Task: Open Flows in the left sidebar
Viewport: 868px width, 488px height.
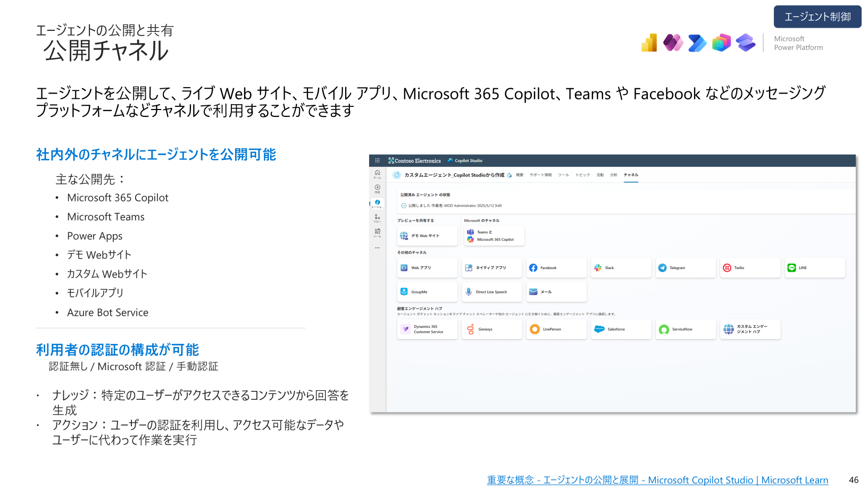Action: 377,218
